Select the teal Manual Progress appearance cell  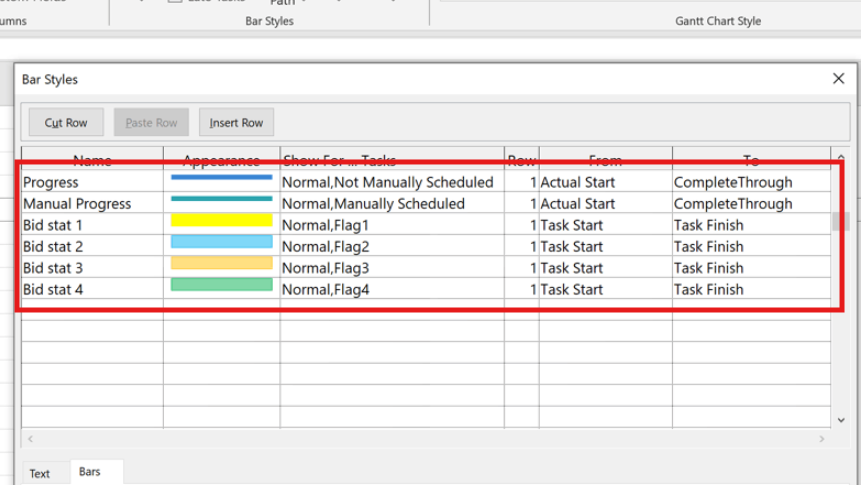click(221, 203)
